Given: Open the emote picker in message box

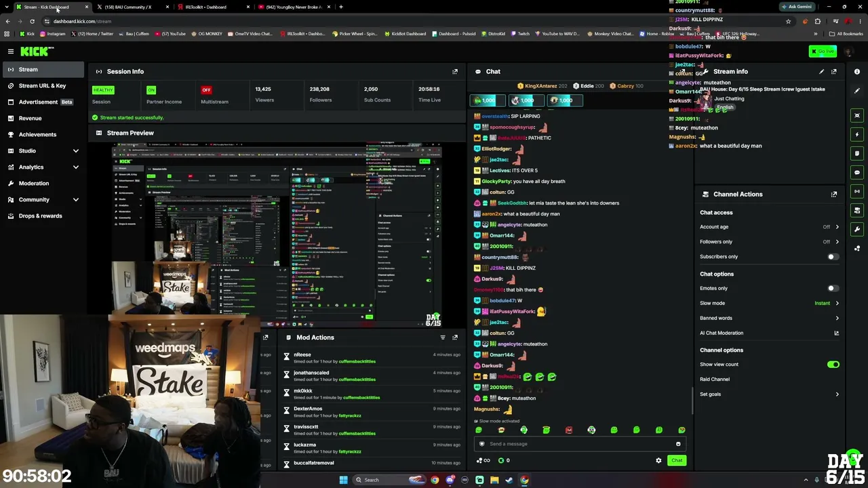Looking at the screenshot, I should 678,444.
